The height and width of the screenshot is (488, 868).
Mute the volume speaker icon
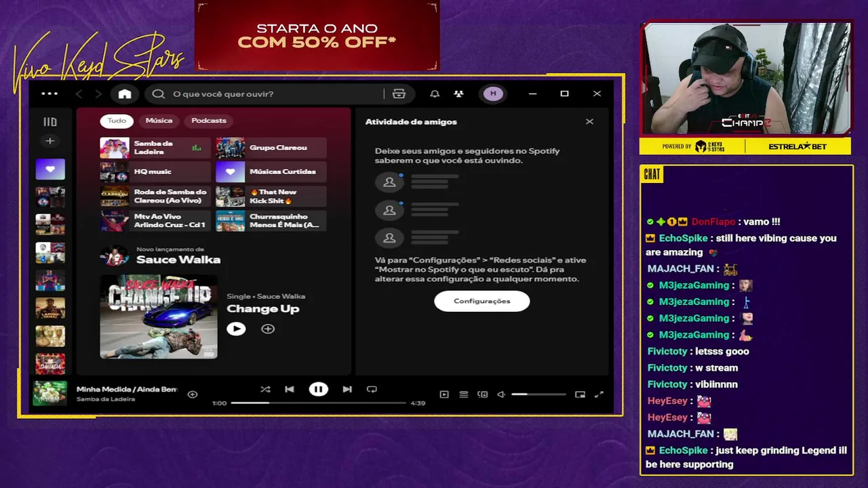[501, 394]
